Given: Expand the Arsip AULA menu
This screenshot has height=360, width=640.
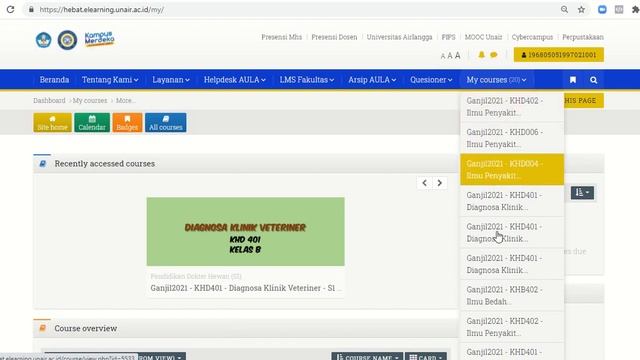Looking at the screenshot, I should pos(372,80).
